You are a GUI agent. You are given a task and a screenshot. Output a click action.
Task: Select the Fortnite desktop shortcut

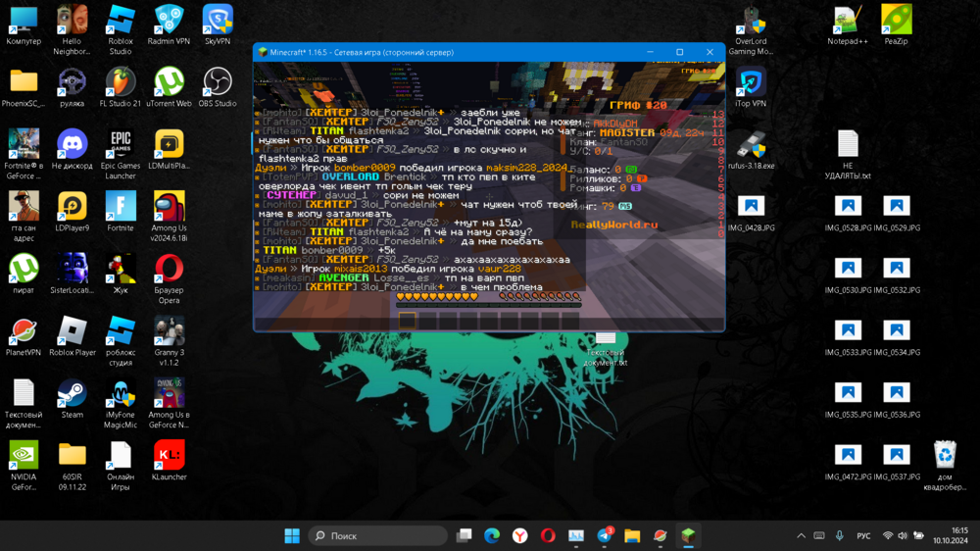[x=120, y=212]
